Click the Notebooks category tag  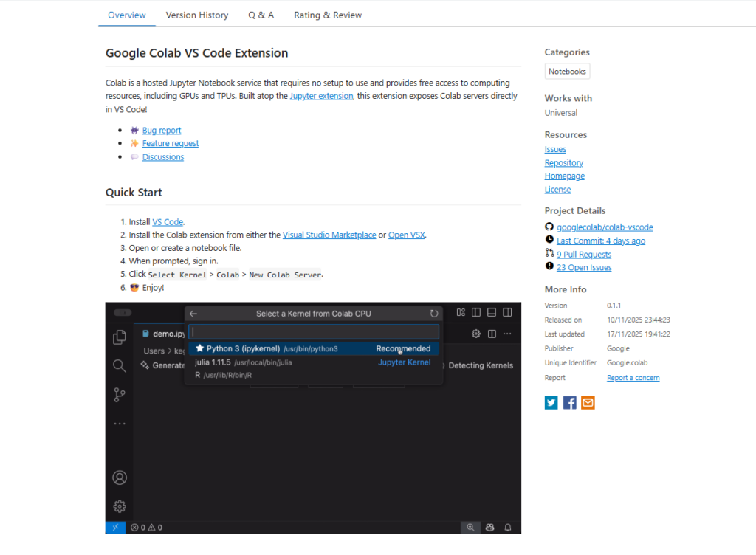[567, 72]
